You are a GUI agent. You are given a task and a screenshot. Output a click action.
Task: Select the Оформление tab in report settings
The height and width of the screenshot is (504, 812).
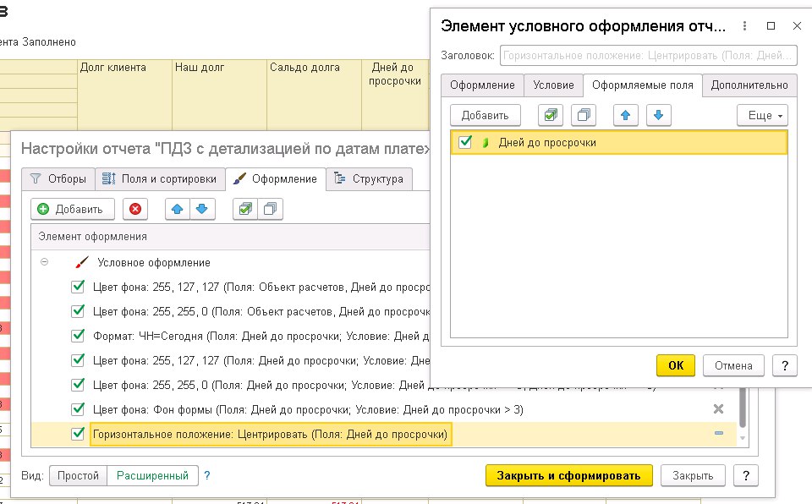coord(276,178)
